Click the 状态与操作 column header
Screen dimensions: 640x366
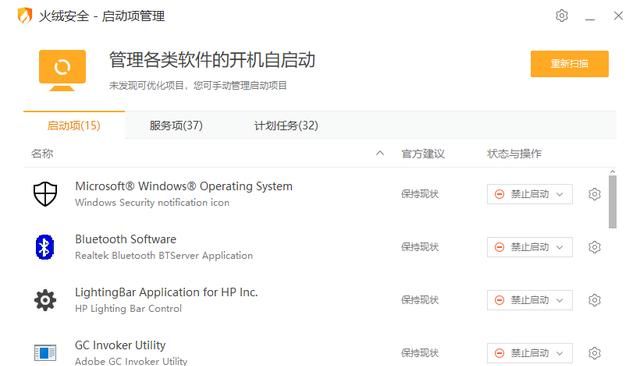coord(514,153)
